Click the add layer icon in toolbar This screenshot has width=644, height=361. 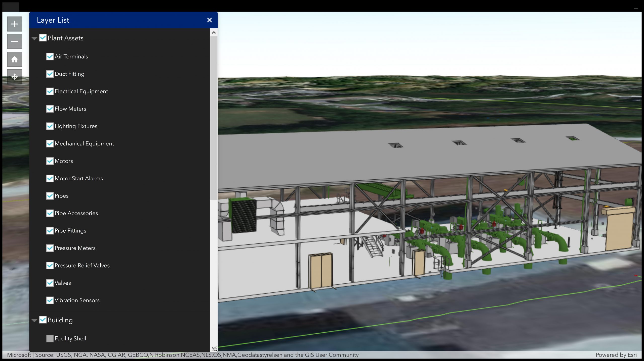[14, 24]
